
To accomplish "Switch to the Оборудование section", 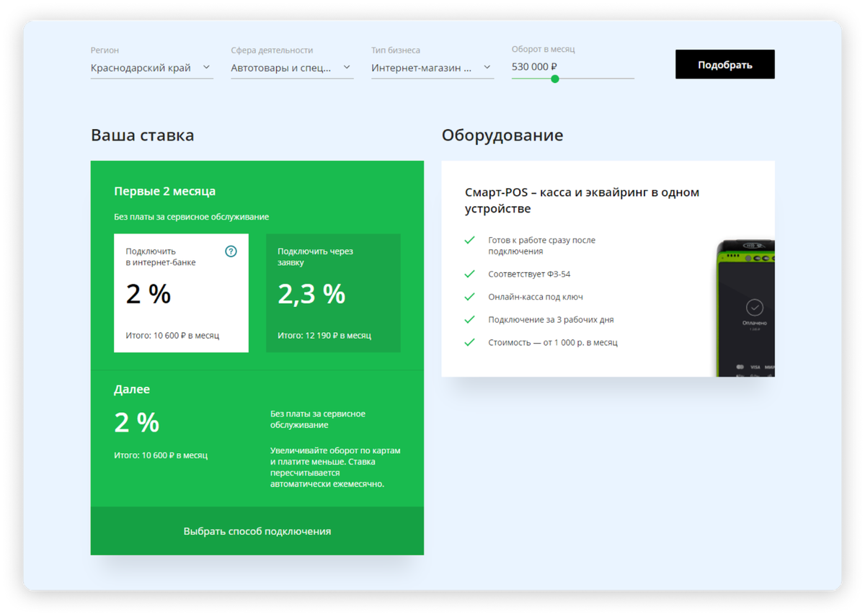I will (x=503, y=135).
